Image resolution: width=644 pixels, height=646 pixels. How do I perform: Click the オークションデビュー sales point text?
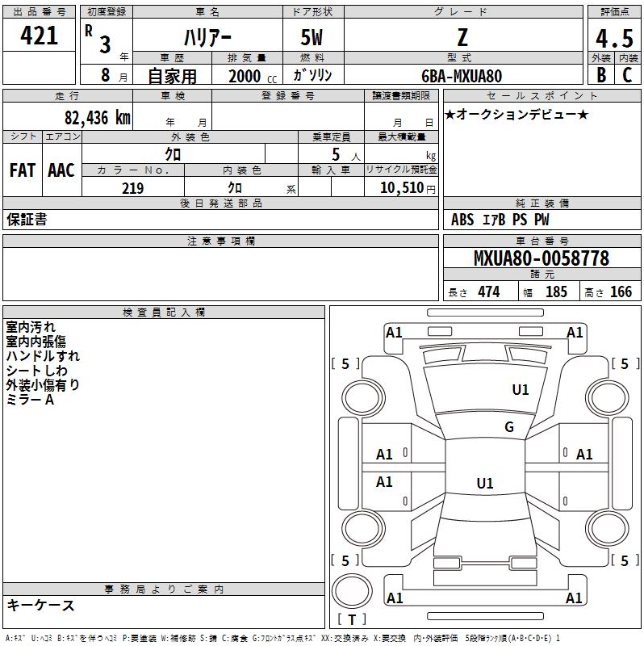[x=516, y=115]
